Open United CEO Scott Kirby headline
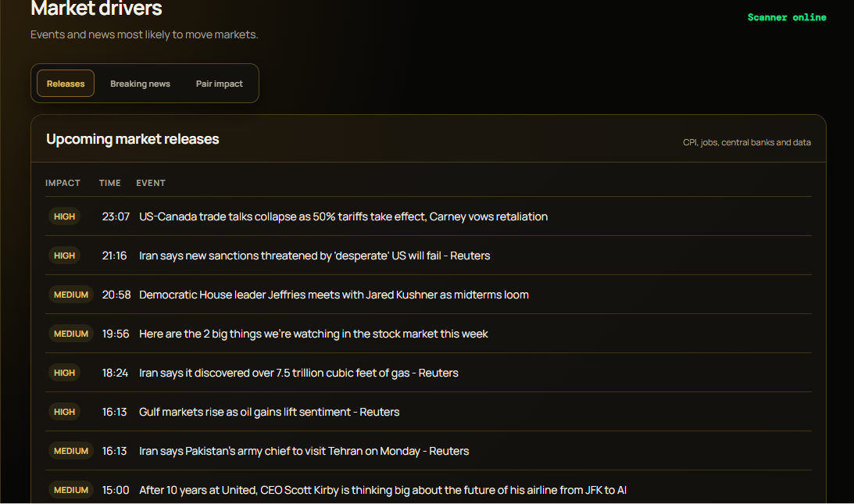The image size is (854, 504). coord(382,491)
